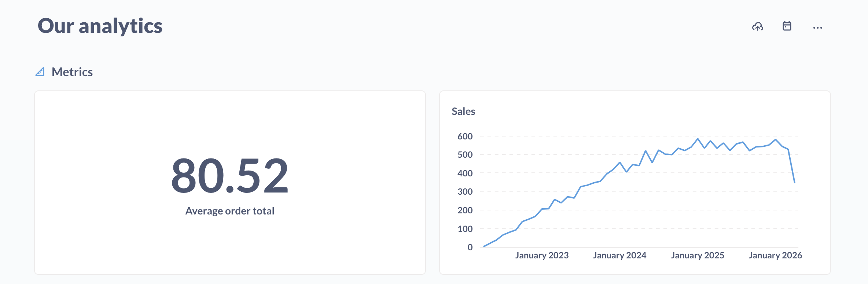The width and height of the screenshot is (868, 284).
Task: Click the highest Sales peak near January 2025
Action: [698, 139]
